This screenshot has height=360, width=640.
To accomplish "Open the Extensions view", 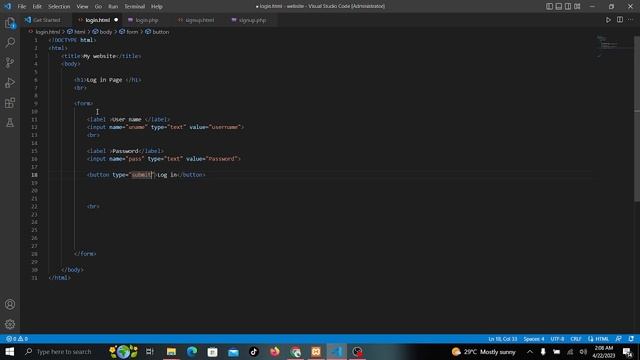I will pos(10,102).
